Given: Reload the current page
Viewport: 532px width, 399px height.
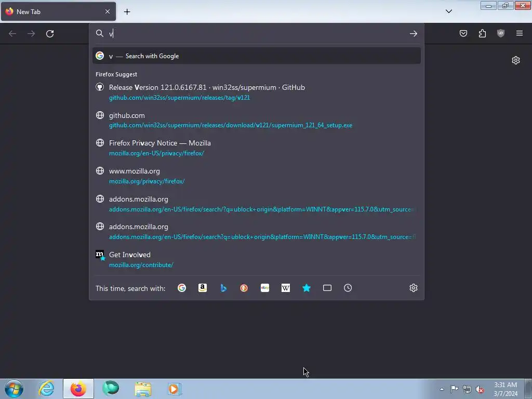Looking at the screenshot, I should (x=50, y=34).
